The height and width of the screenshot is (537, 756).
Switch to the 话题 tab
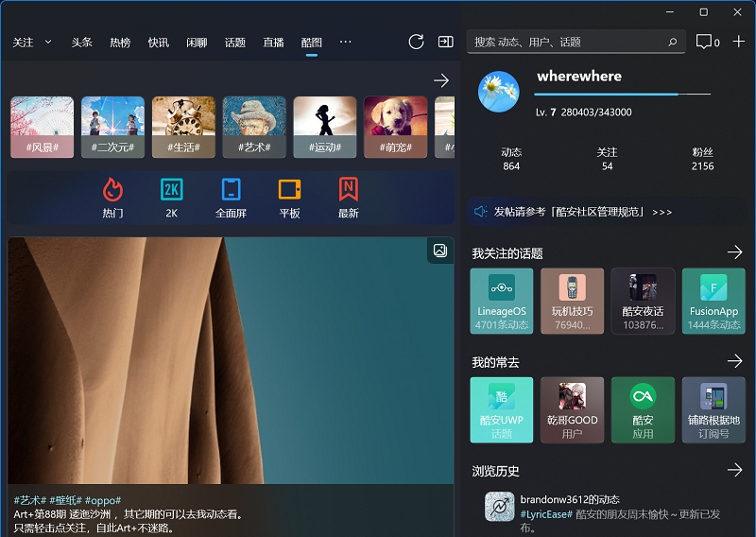[234, 43]
